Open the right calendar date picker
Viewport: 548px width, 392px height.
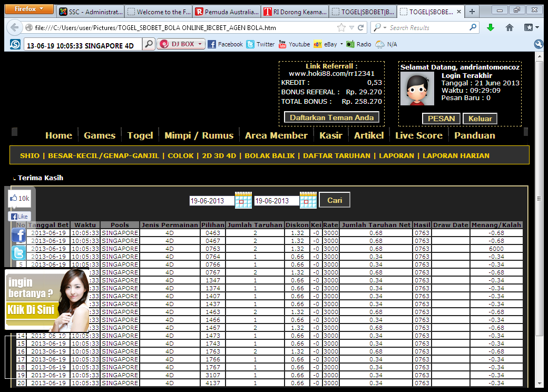(x=308, y=200)
